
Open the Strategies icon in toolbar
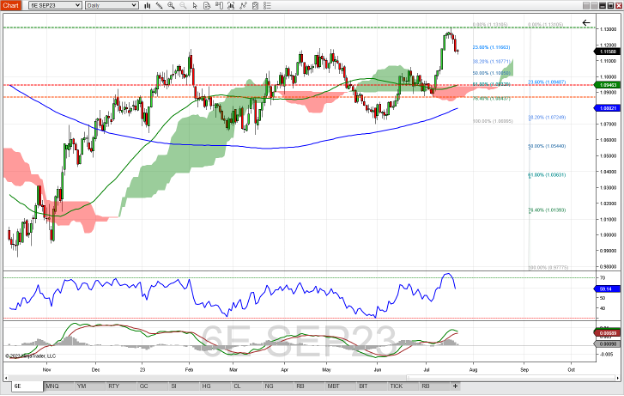pos(243,6)
